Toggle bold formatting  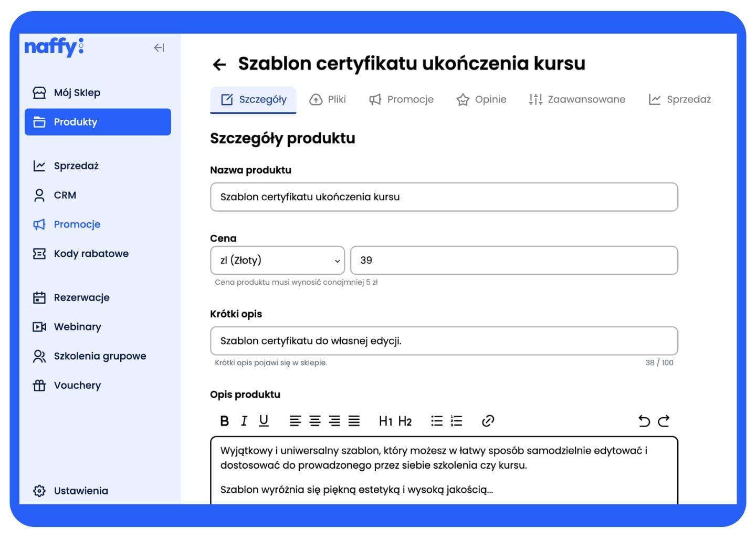pyautogui.click(x=225, y=421)
